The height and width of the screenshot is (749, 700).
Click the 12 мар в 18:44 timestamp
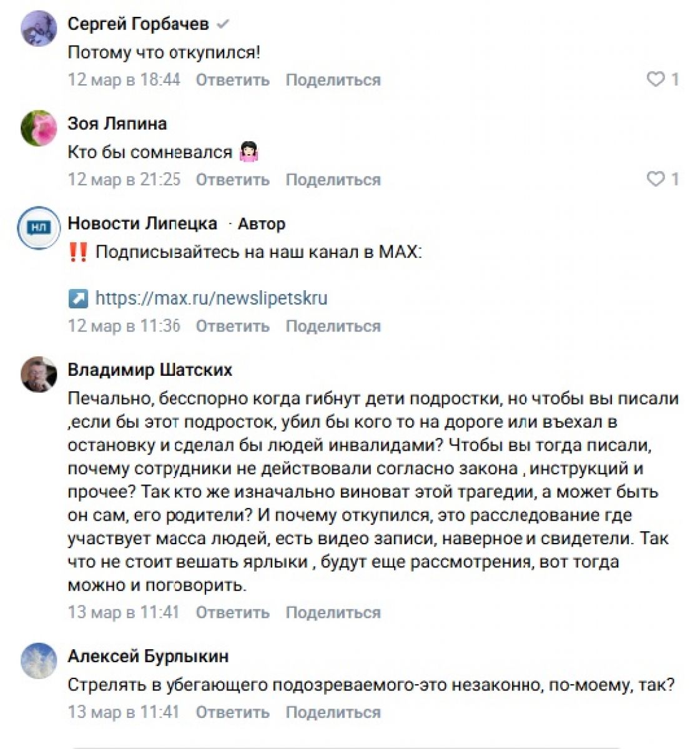pyautogui.click(x=124, y=80)
